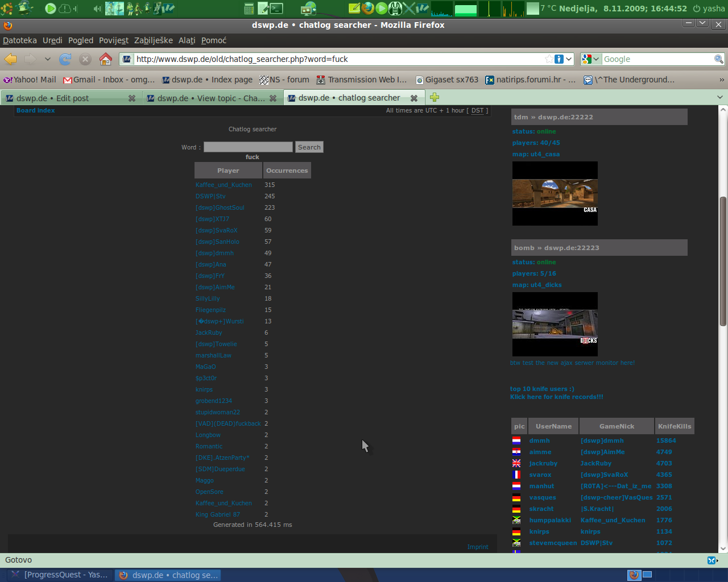Go to the Firefox home page
The width and height of the screenshot is (728, 582).
tap(105, 59)
